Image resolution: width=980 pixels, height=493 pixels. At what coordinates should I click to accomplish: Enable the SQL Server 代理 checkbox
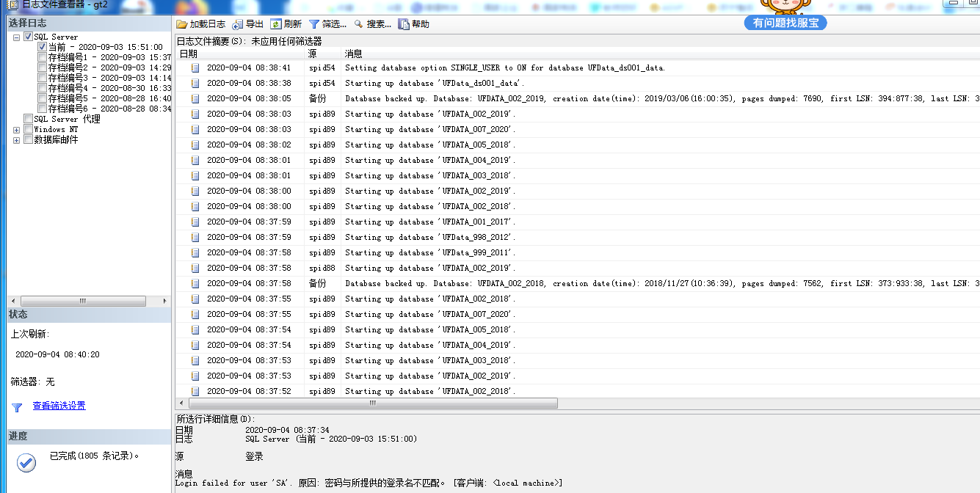point(28,119)
